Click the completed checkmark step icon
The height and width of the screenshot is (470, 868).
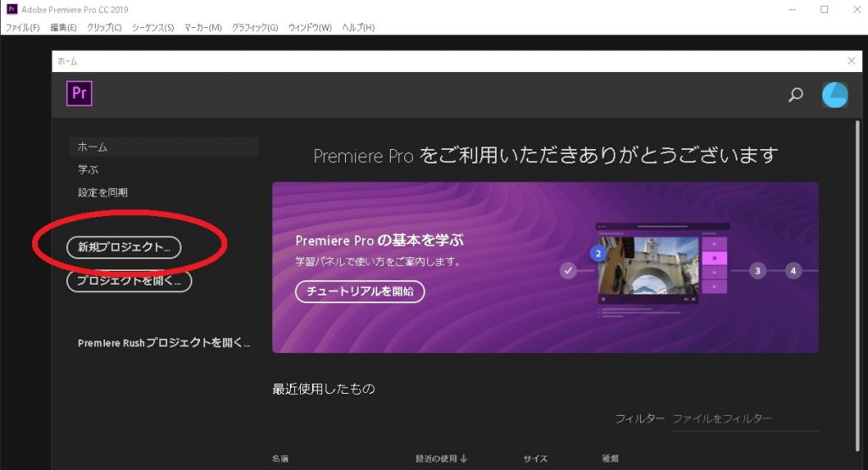point(568,270)
